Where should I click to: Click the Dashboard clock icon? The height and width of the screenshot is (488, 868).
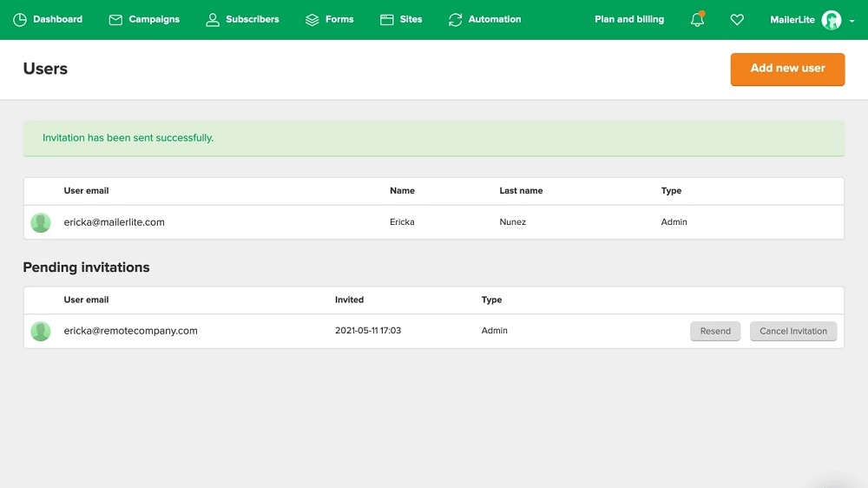[x=20, y=20]
